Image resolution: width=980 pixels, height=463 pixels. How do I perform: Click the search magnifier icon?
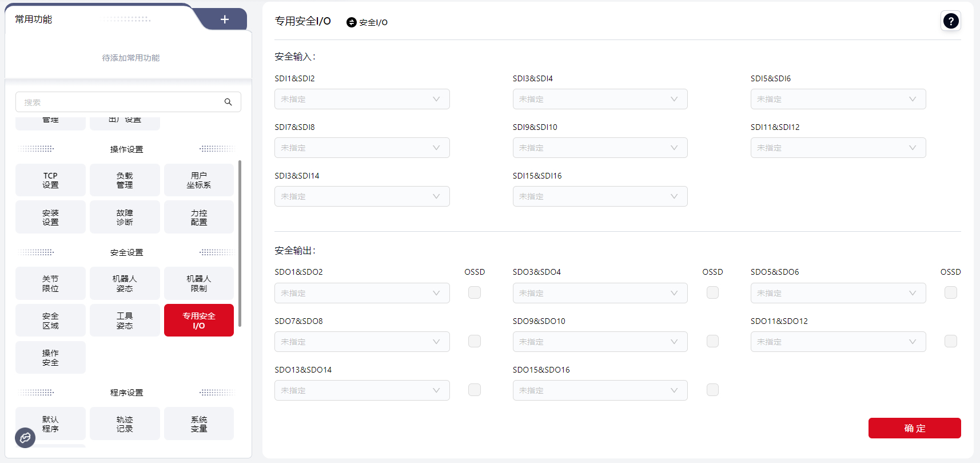pyautogui.click(x=228, y=102)
